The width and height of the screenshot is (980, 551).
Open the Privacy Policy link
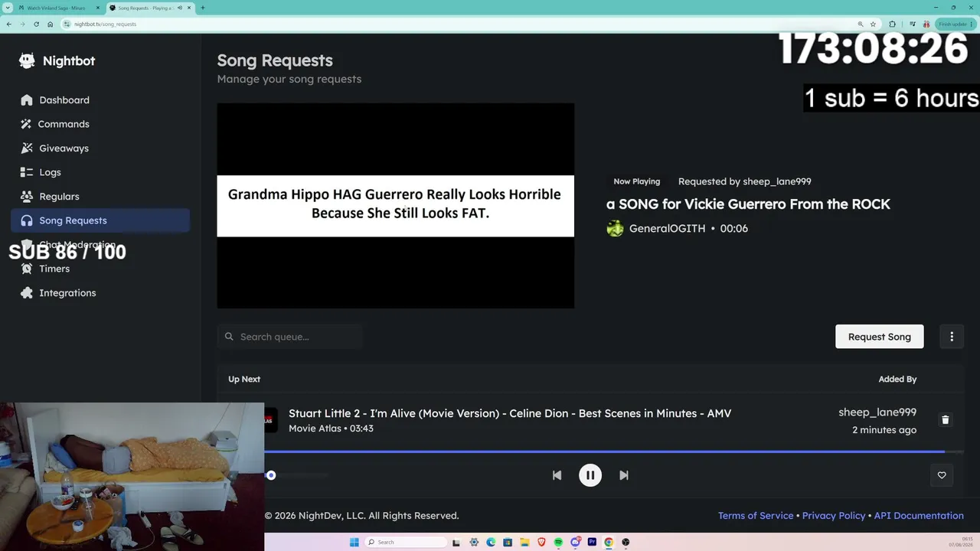coord(834,516)
